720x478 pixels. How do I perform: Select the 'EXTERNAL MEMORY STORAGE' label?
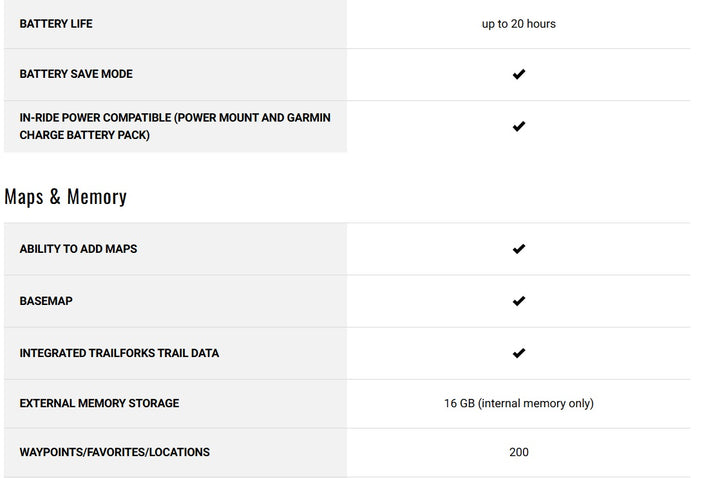tap(99, 403)
